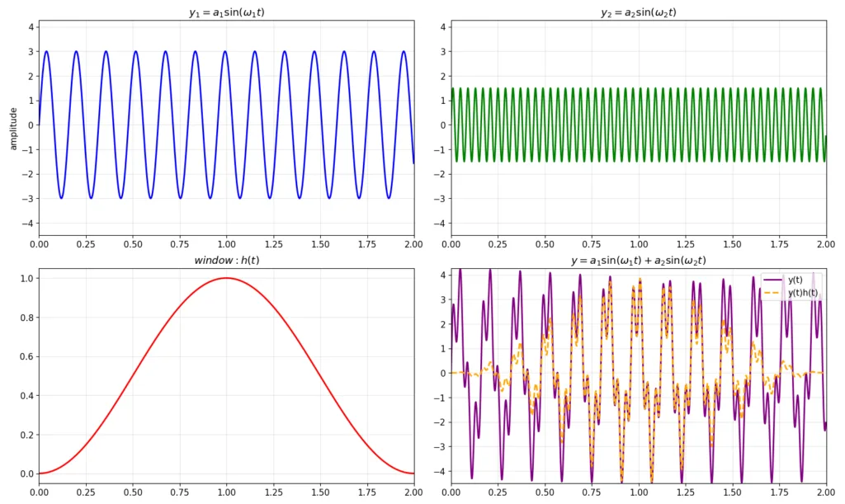Screen dimensions: 845x504
Task: Click the peak of the red window curve
Action: pos(226,278)
